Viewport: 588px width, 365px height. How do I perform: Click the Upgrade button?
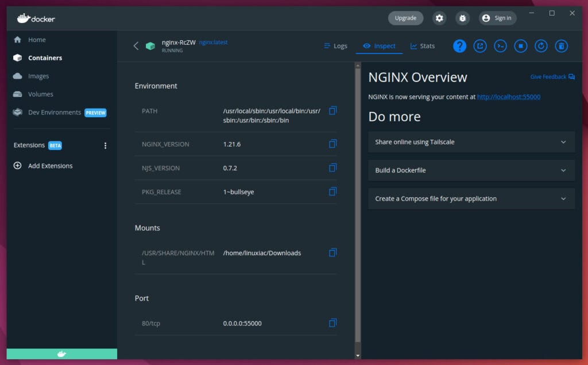(405, 18)
